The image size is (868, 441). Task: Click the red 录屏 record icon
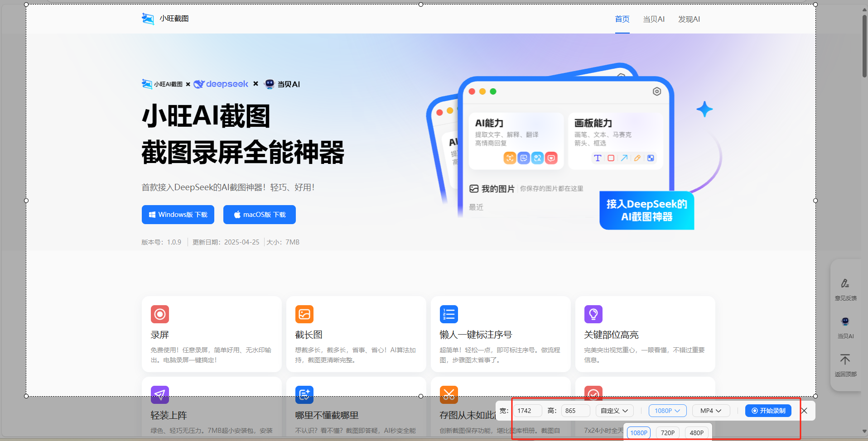[160, 314]
